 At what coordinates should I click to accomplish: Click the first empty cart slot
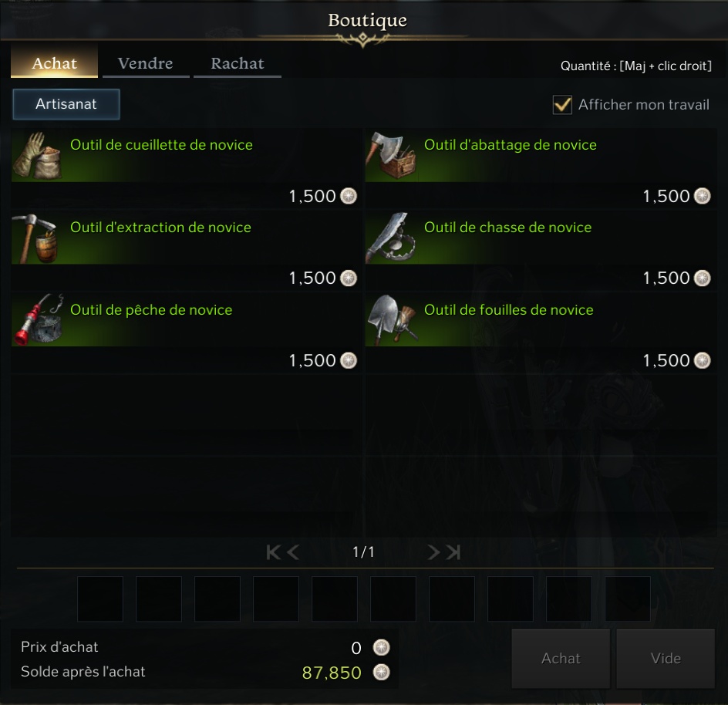click(x=100, y=599)
